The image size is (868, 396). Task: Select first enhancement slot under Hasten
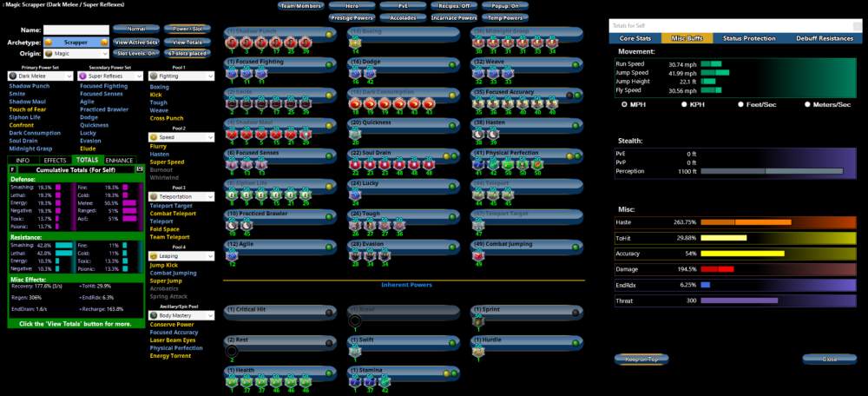(x=478, y=135)
